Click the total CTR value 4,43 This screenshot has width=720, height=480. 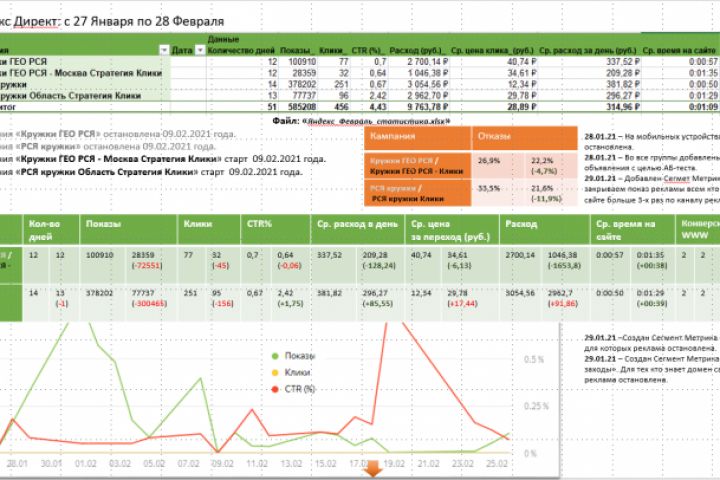click(378, 107)
